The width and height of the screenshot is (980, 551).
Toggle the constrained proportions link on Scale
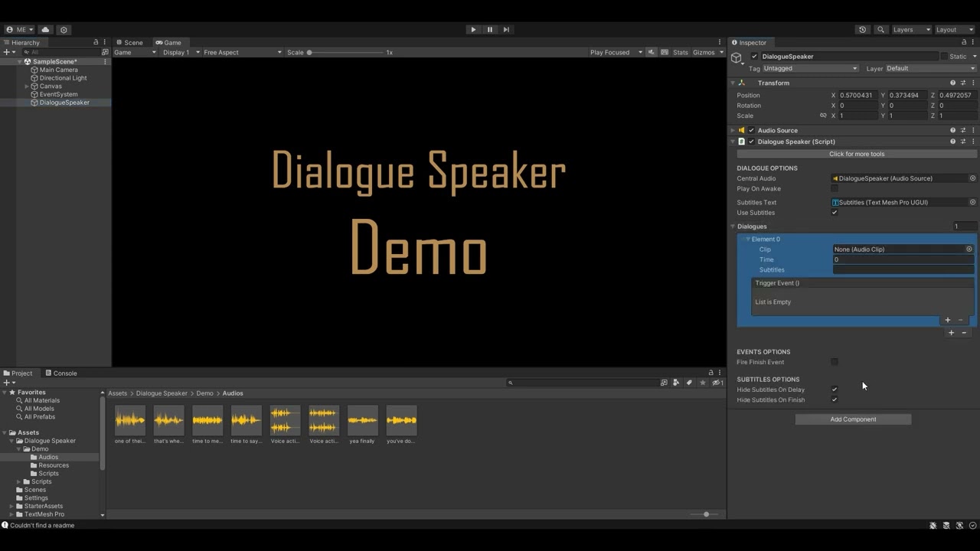click(x=823, y=116)
